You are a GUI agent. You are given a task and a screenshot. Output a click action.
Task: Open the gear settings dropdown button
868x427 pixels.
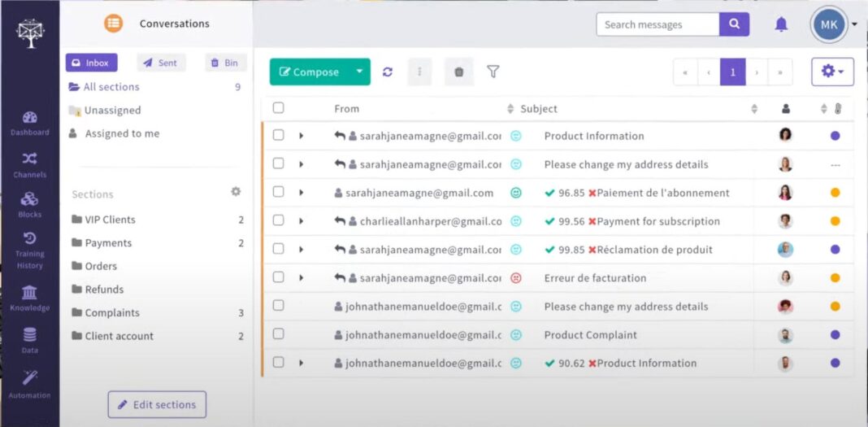(x=832, y=72)
